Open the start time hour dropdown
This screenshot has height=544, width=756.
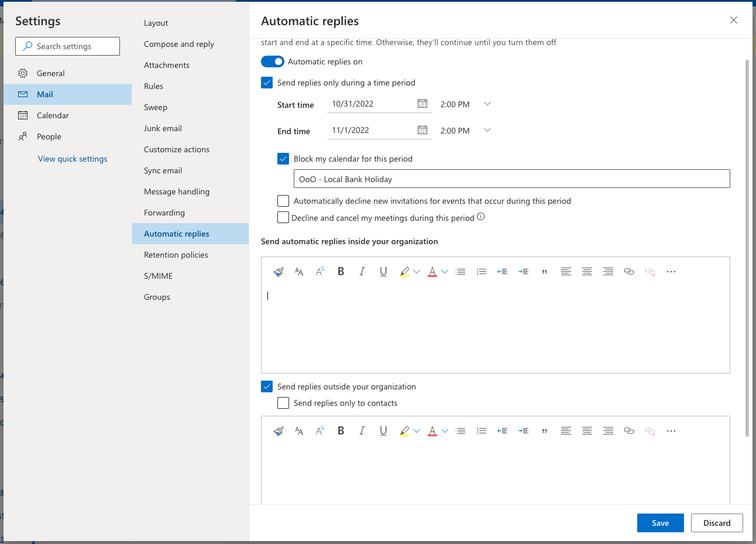coord(487,104)
